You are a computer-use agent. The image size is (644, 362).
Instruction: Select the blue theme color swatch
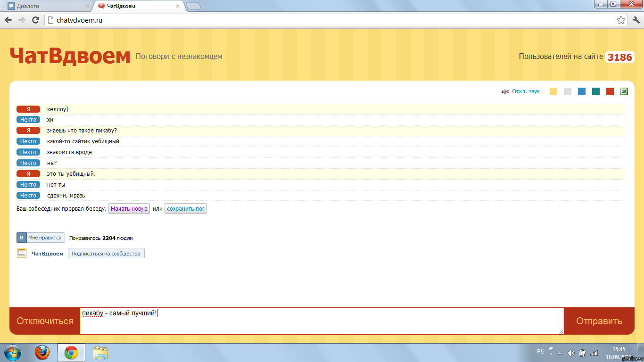click(582, 91)
